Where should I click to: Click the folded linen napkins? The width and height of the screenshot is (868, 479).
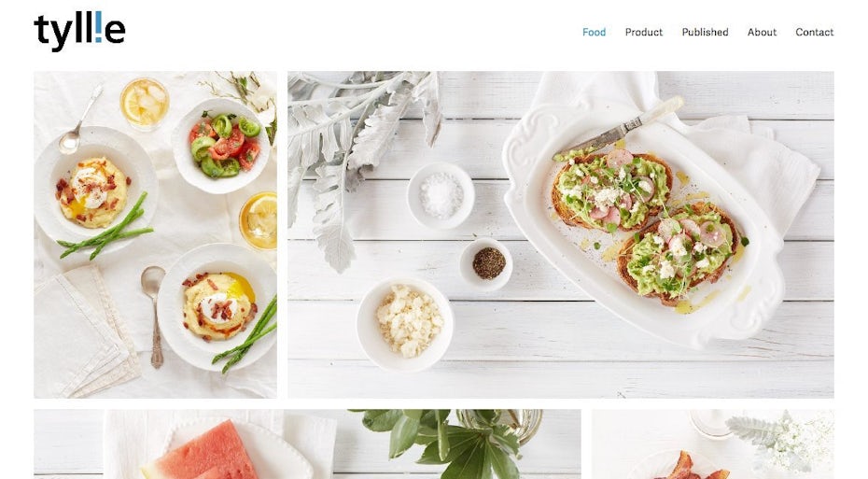click(x=84, y=331)
